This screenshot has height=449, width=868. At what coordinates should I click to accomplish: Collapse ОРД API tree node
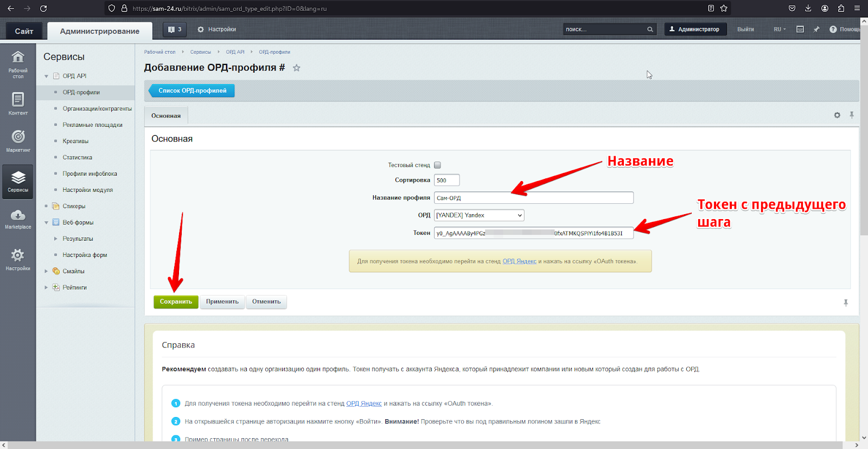47,76
